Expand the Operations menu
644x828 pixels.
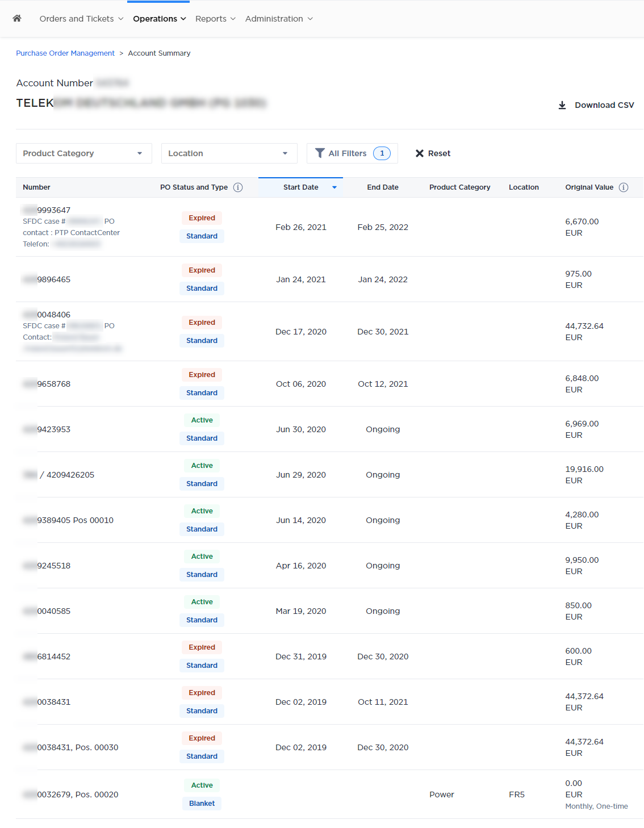point(160,19)
